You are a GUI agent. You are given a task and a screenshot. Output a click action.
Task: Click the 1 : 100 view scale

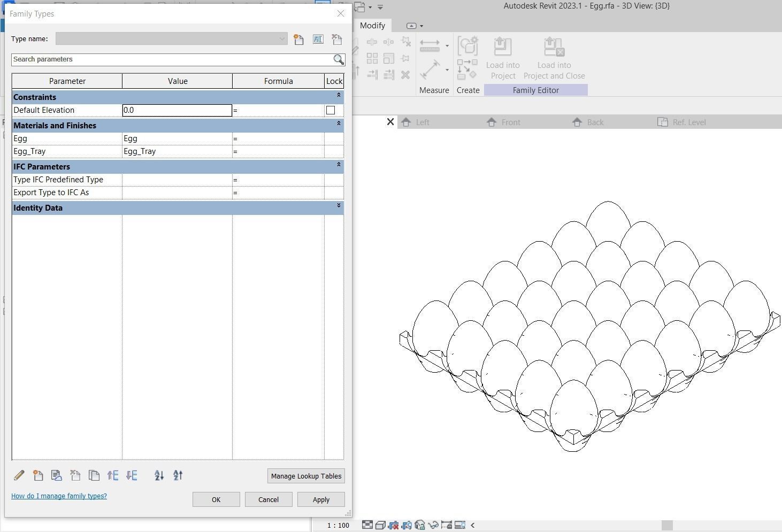pyautogui.click(x=338, y=526)
